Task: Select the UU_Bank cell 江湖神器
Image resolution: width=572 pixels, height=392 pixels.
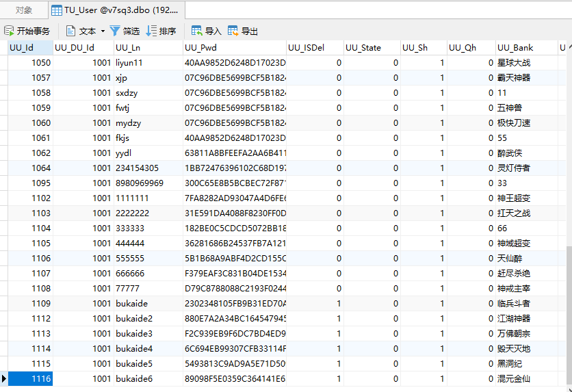Action: pos(527,318)
